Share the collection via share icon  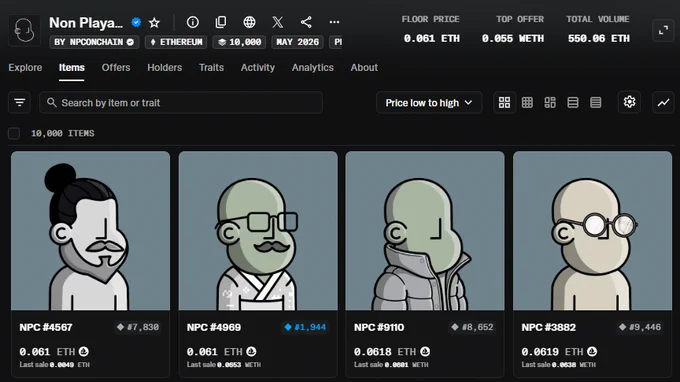[x=306, y=22]
